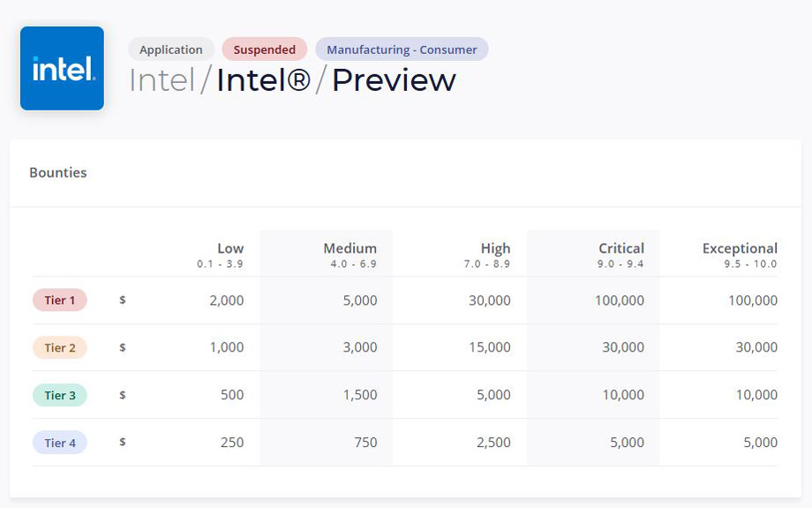Viewport: 812px width, 508px height.
Task: Select Tier 2 Exceptional bounty 30,000
Action: tap(756, 347)
